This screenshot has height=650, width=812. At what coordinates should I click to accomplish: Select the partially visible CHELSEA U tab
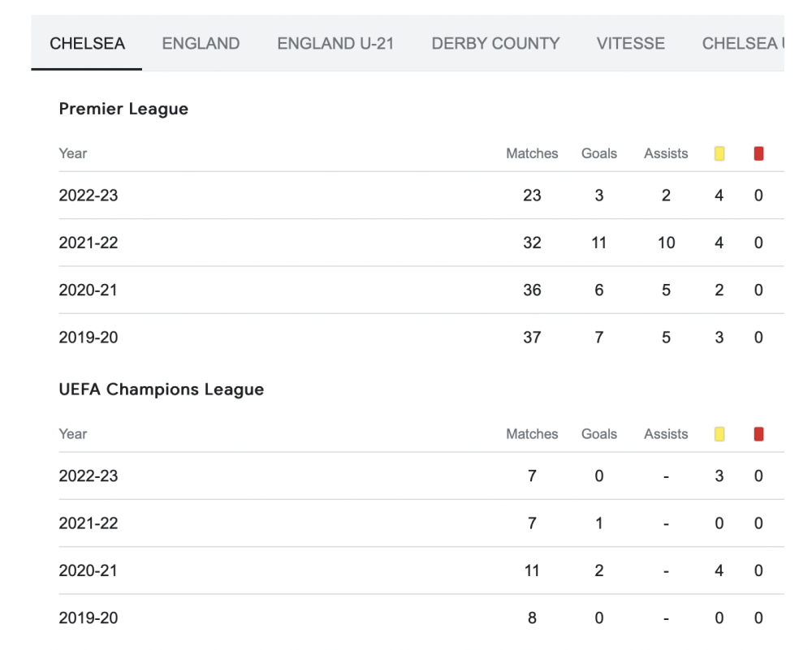pos(743,44)
